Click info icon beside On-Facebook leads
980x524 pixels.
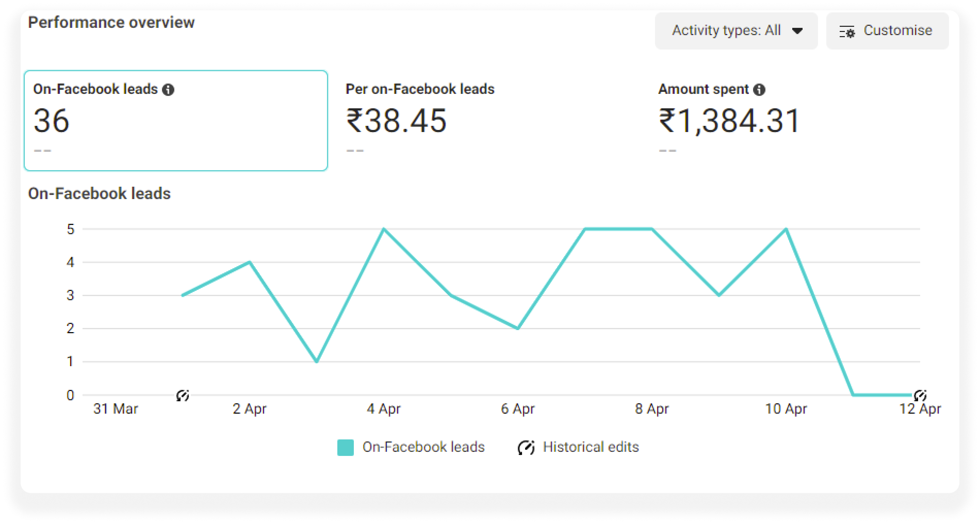(x=168, y=90)
